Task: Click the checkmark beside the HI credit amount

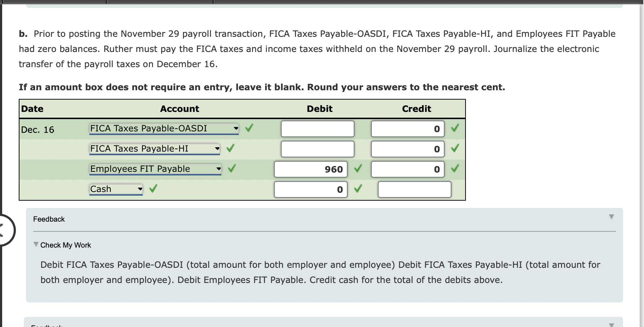Action: point(455,148)
